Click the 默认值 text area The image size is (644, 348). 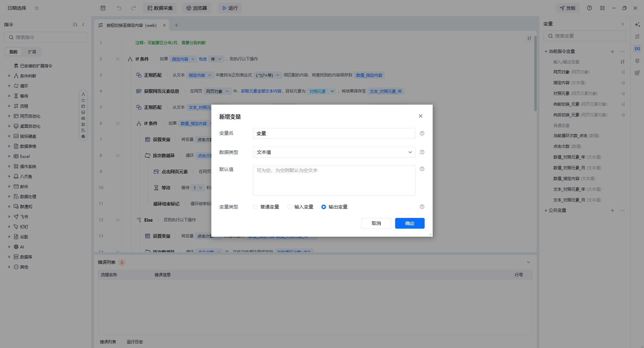(x=334, y=181)
